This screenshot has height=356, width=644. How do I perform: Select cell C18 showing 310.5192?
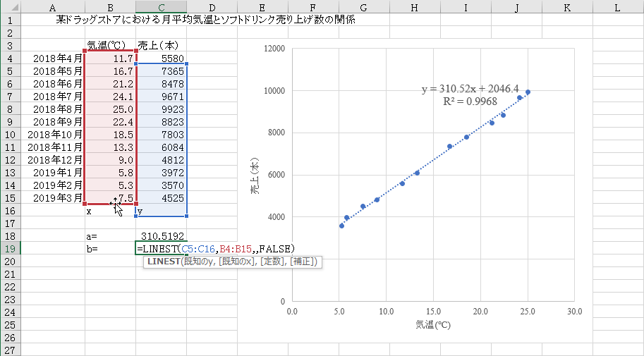click(x=162, y=236)
